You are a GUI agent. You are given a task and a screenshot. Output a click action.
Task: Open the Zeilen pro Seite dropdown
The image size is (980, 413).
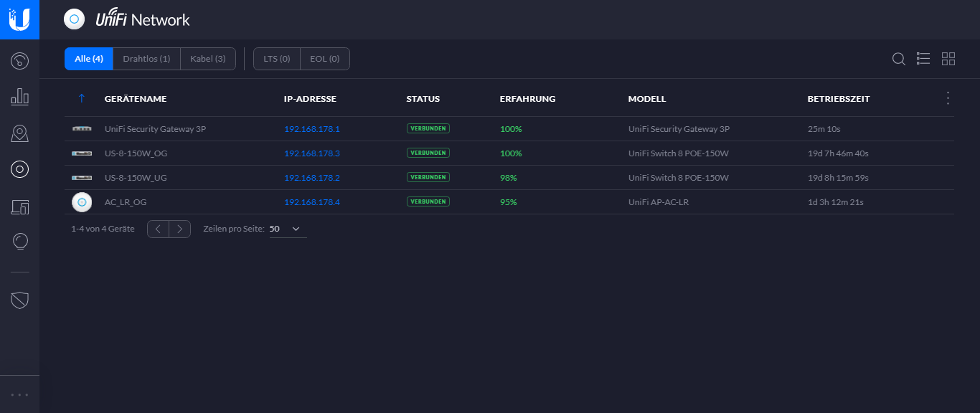[x=288, y=229]
